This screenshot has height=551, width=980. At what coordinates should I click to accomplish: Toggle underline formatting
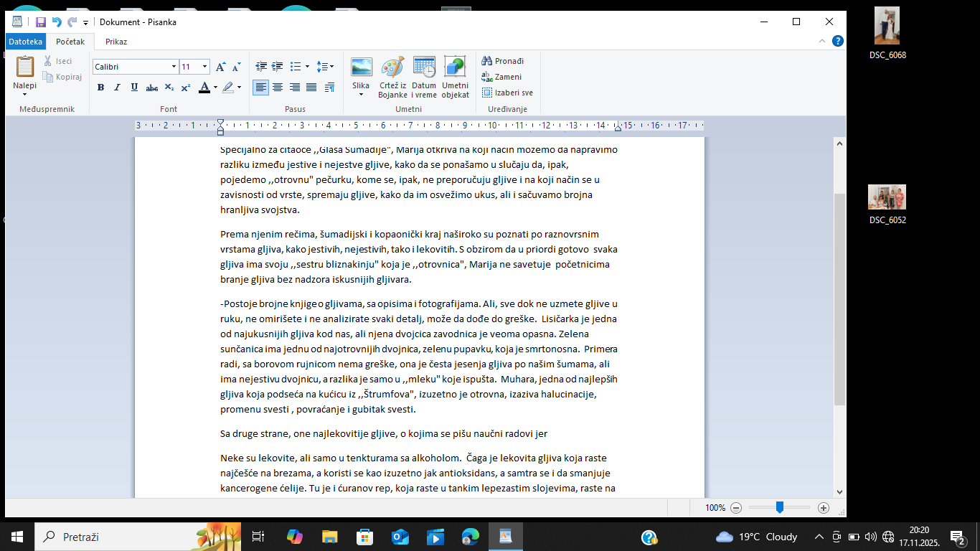click(x=134, y=88)
